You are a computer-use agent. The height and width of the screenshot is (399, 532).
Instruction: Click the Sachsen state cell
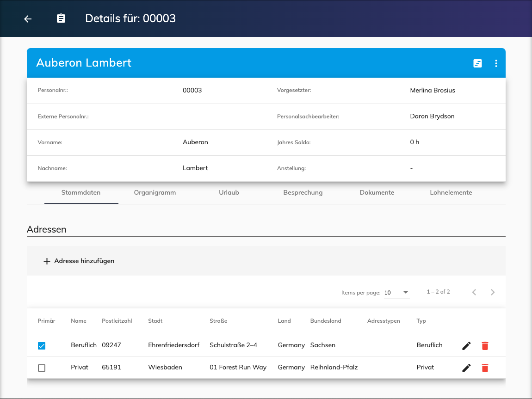(x=322, y=345)
